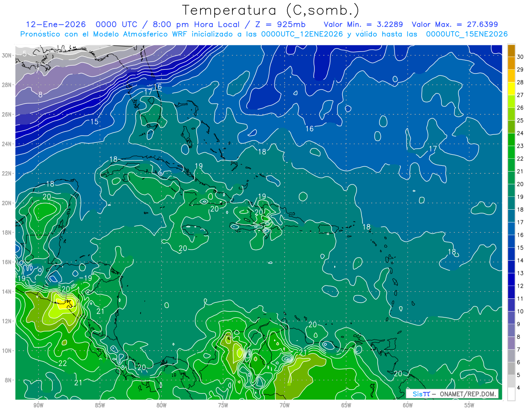This screenshot has width=532, height=411.
Task: Click the contour label 8 on the map
Action: [x=40, y=94]
